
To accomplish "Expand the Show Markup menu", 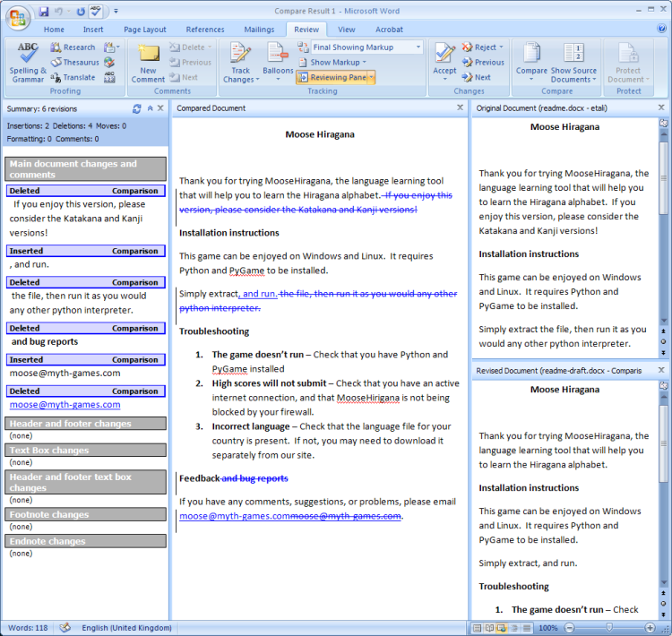I will [x=333, y=62].
